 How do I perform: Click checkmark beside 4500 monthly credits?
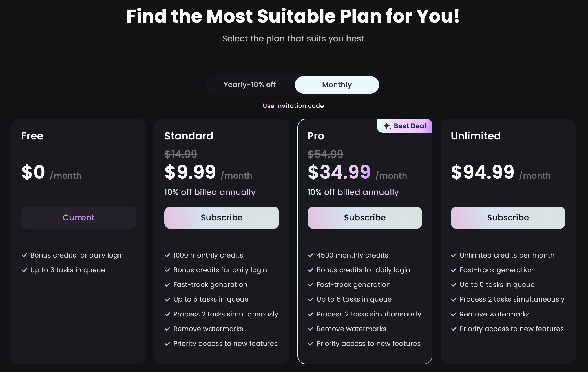tap(311, 255)
